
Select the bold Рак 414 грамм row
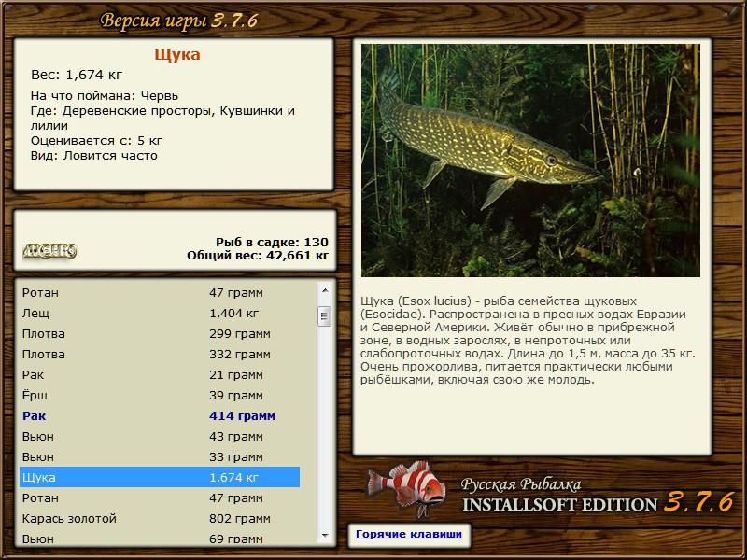pos(160,415)
